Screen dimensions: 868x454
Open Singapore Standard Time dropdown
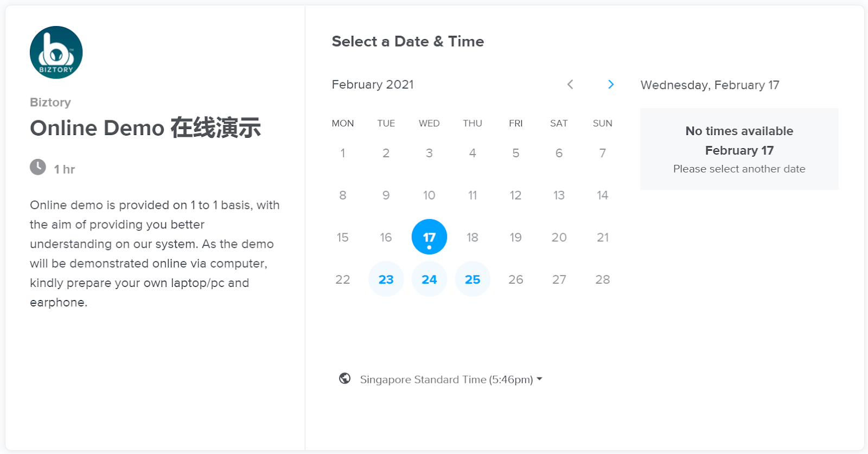coord(451,379)
